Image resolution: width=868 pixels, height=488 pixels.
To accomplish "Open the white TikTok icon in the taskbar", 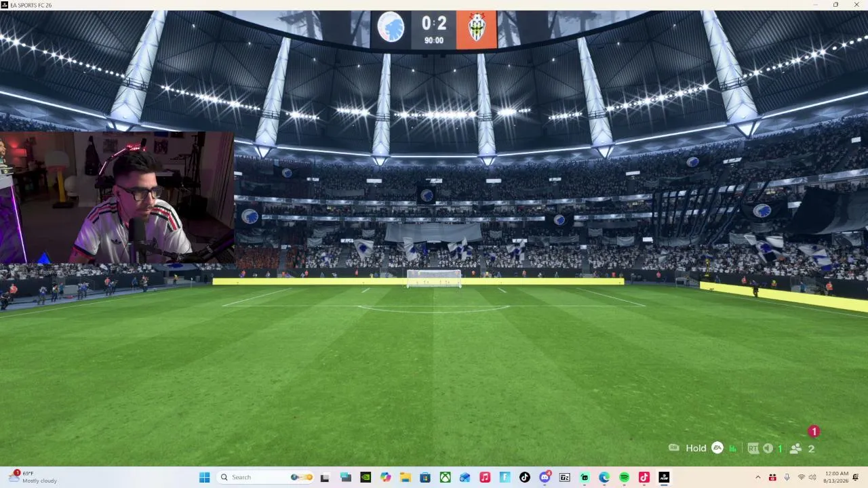I will [525, 477].
